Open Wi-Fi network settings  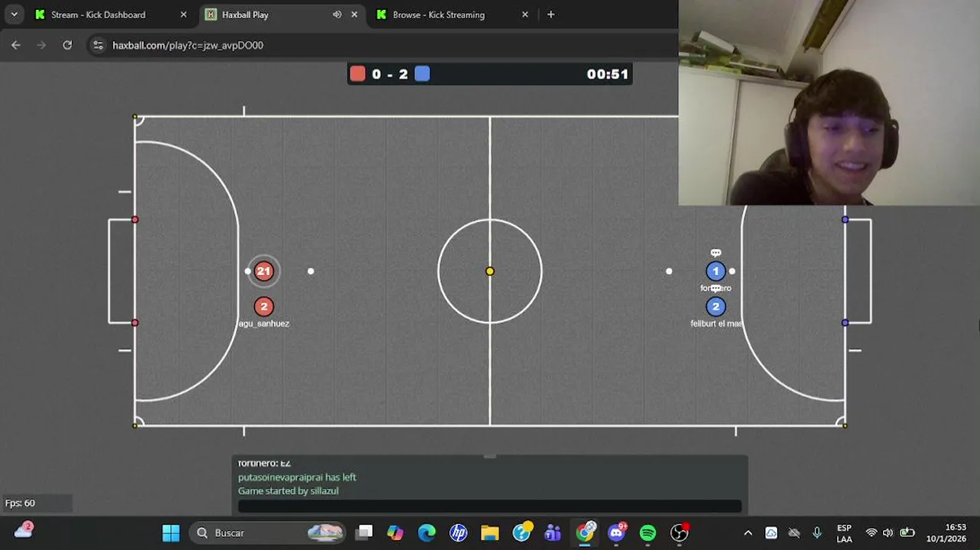pos(872,532)
